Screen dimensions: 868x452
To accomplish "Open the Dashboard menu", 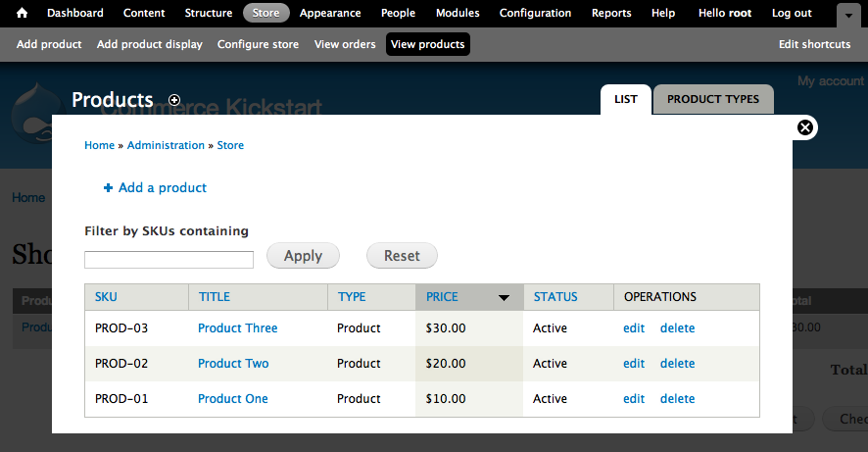I will [x=75, y=13].
